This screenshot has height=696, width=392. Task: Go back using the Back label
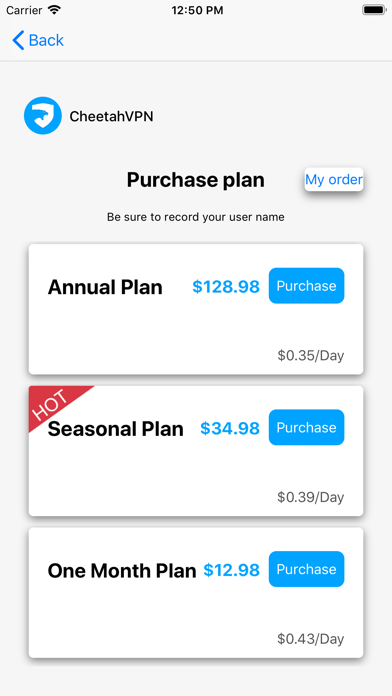(x=46, y=40)
